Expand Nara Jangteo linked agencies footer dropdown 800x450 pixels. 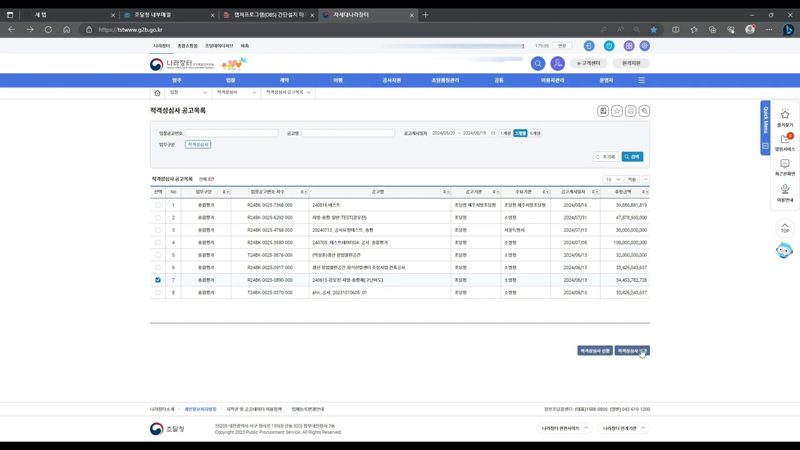pyautogui.click(x=624, y=428)
